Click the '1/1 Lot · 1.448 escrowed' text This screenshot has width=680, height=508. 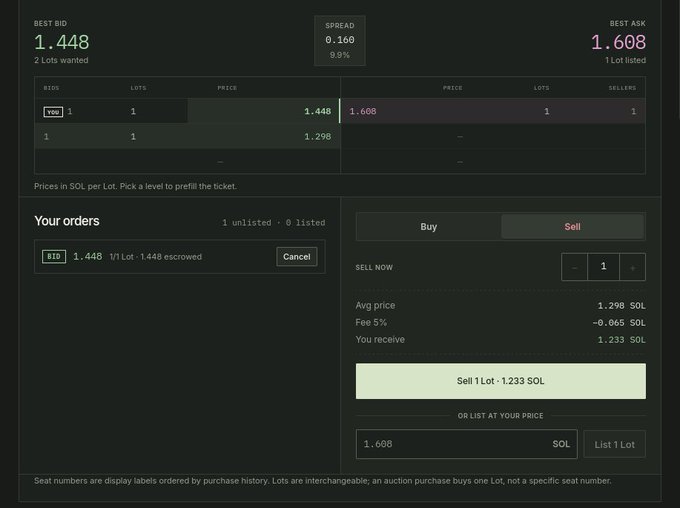coord(156,257)
